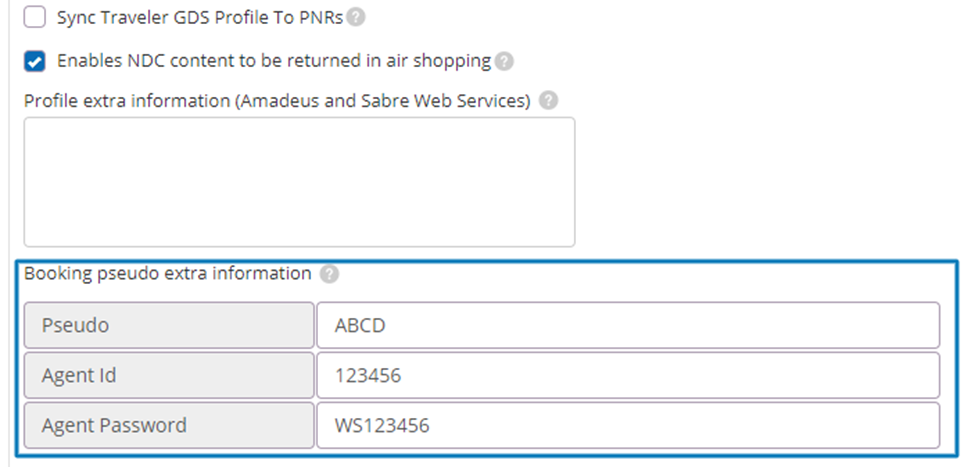Focus the Agent Id field showing 123456
This screenshot has height=467, width=975.
point(628,375)
